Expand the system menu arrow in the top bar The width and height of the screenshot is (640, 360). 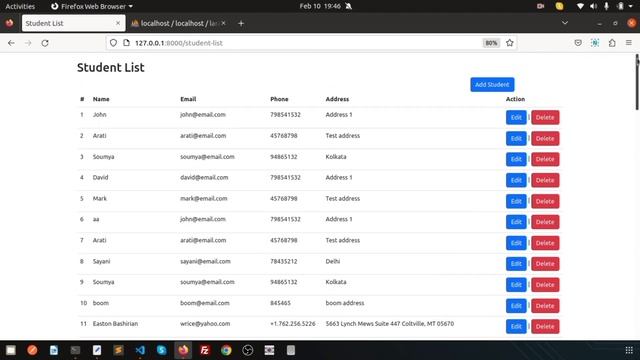(x=631, y=6)
